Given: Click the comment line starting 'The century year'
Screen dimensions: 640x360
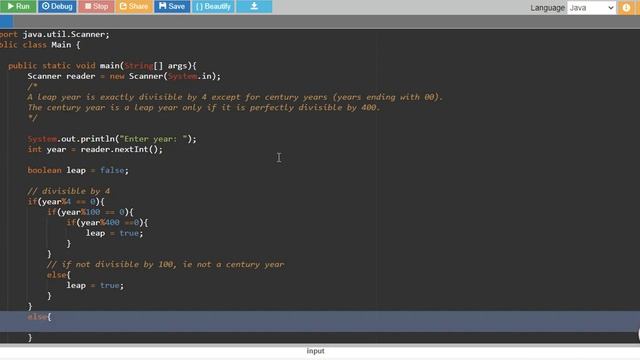Looking at the screenshot, I should 204,108.
